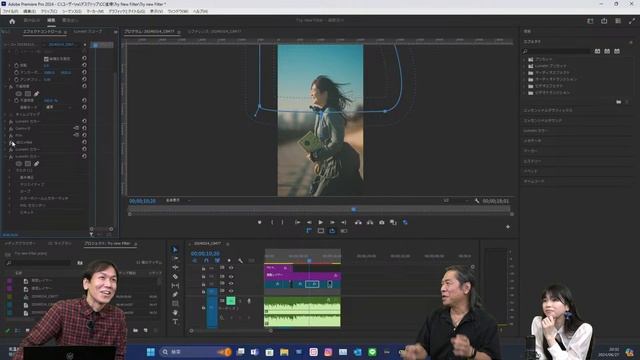Create rectangle mask under 不透明度

click(28, 93)
